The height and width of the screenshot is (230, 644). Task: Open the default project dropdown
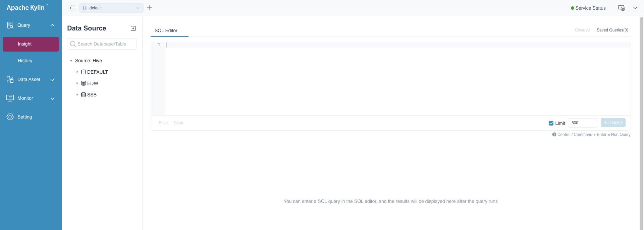[111, 8]
